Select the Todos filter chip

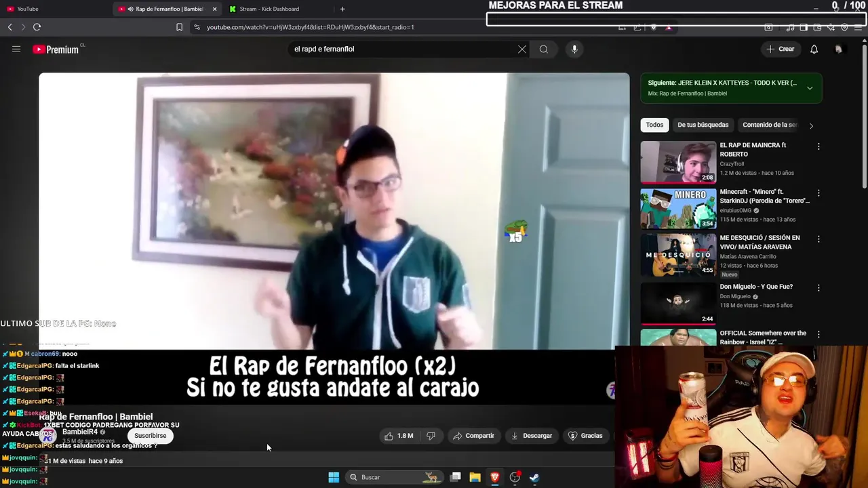(x=654, y=125)
